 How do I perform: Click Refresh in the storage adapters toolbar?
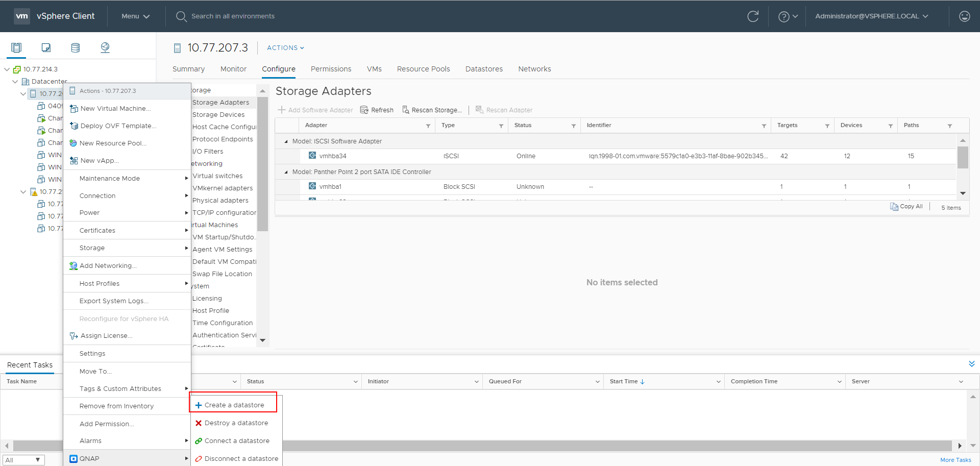coord(377,110)
